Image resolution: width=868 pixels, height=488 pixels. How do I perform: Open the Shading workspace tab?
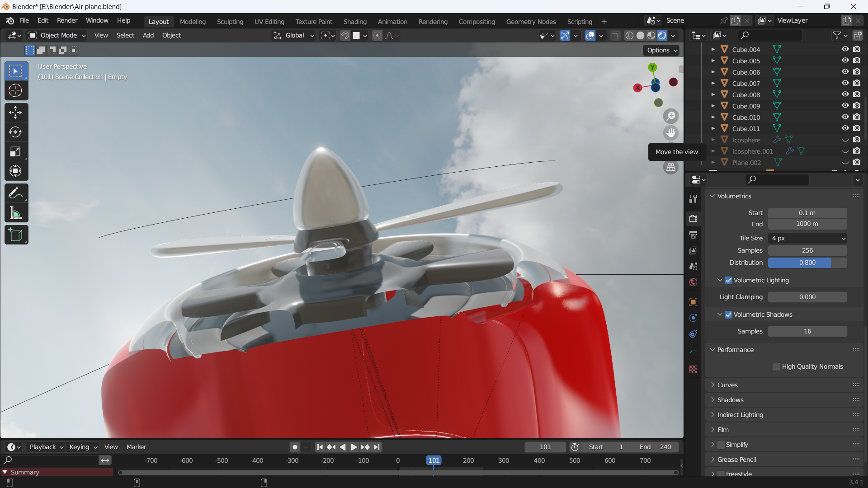tap(355, 21)
